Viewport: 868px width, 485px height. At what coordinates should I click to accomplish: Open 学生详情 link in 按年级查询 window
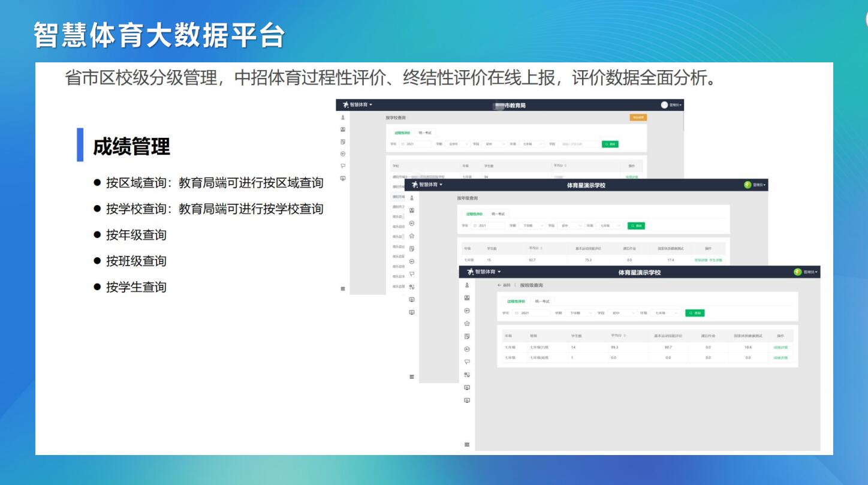point(716,260)
